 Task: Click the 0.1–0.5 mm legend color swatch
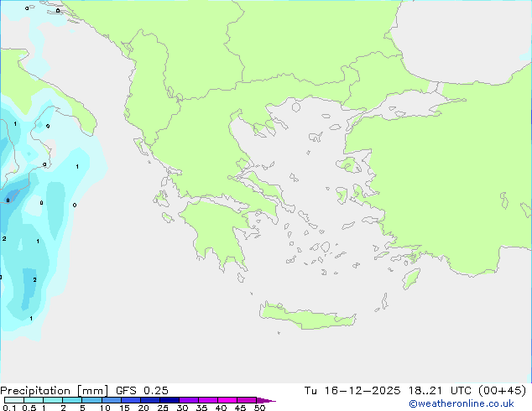(14, 400)
